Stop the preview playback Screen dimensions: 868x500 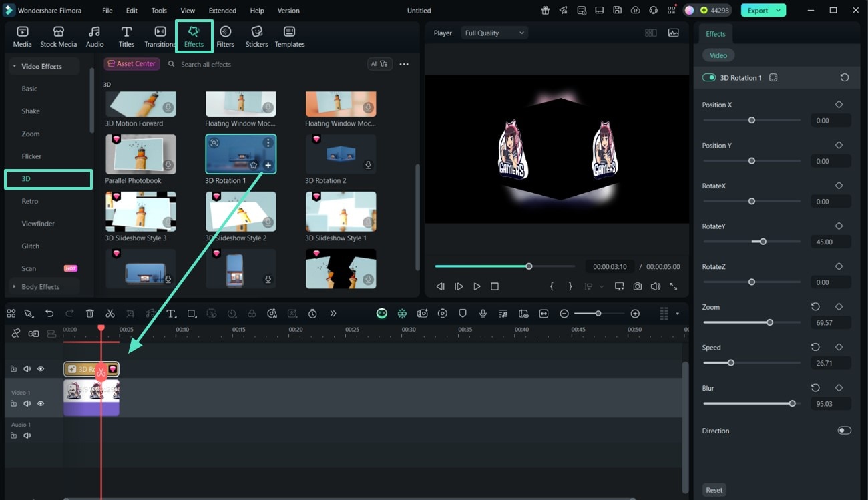pos(495,286)
